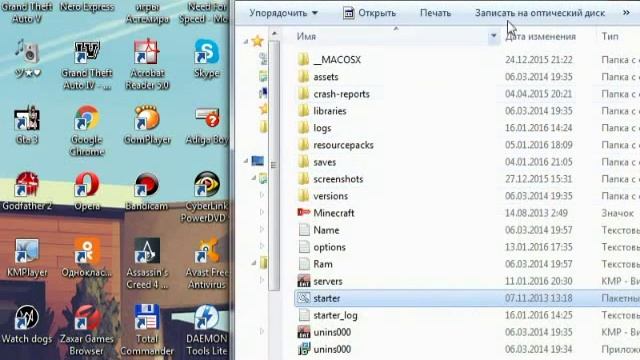Select Favorites star in navigation pane
The image size is (640, 360).
coord(258,41)
